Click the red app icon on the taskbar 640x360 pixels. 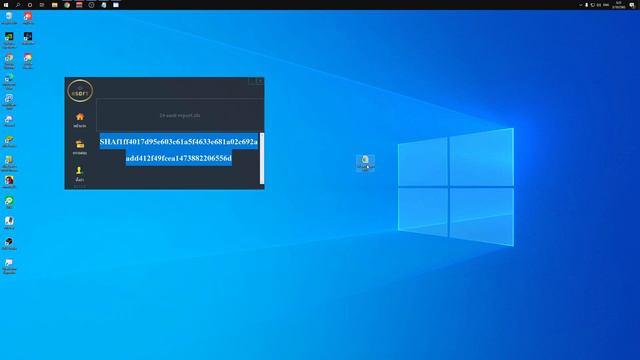pyautogui.click(x=79, y=5)
